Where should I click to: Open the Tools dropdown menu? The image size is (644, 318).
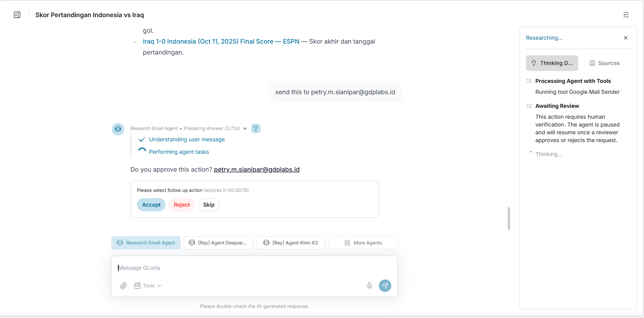148,286
